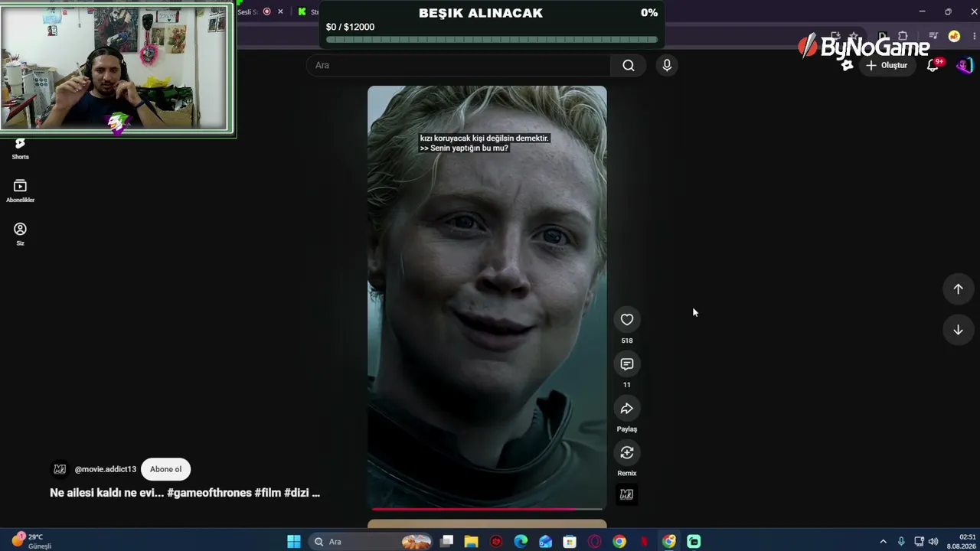Click the Abone ol subscribe button

(x=165, y=469)
